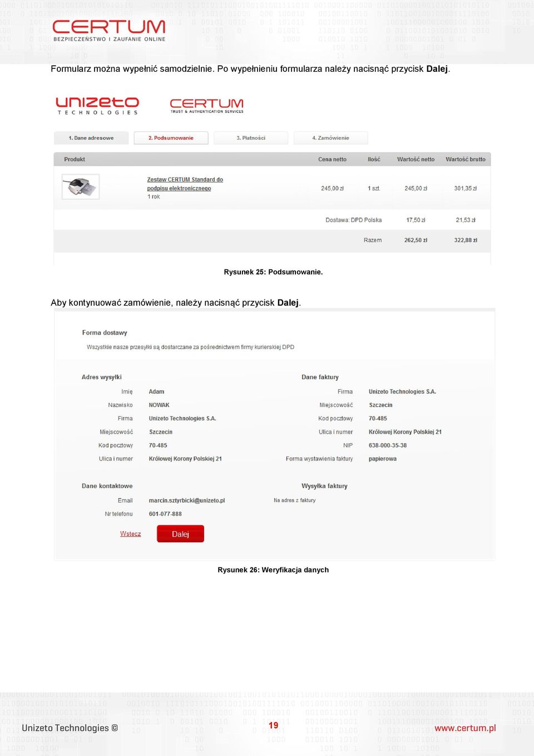
Task: Click the Wstecz link
Action: [130, 534]
